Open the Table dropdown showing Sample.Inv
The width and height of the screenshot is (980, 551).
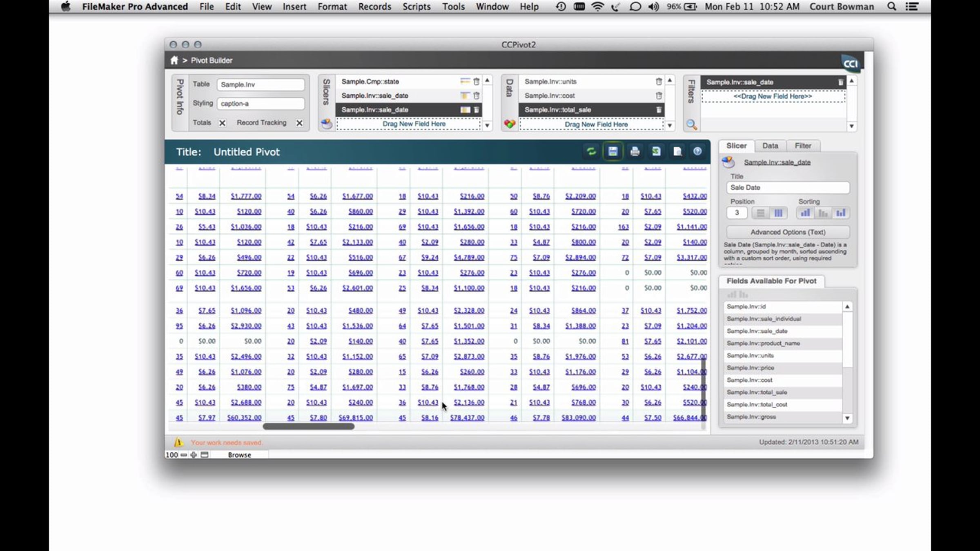pyautogui.click(x=261, y=84)
